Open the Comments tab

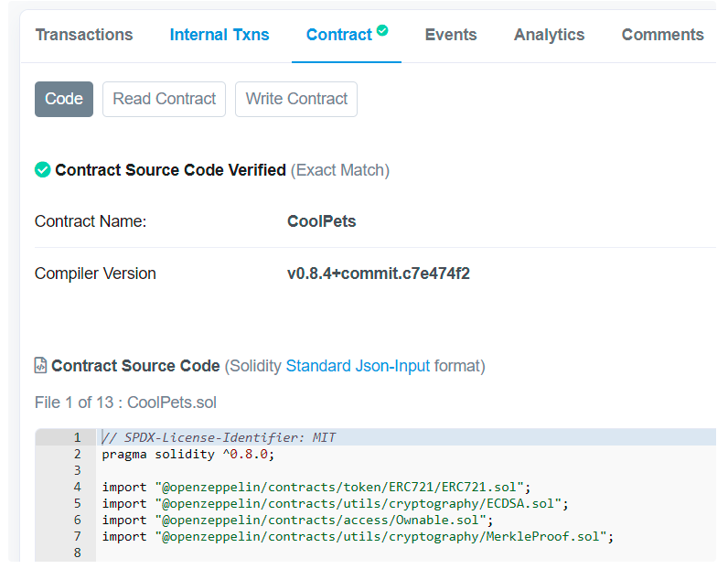click(662, 35)
